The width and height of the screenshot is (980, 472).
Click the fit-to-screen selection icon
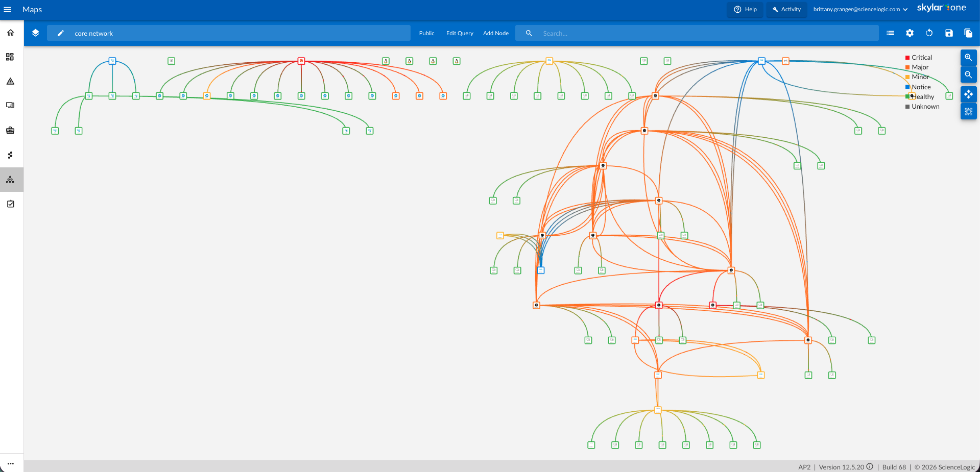pyautogui.click(x=968, y=111)
